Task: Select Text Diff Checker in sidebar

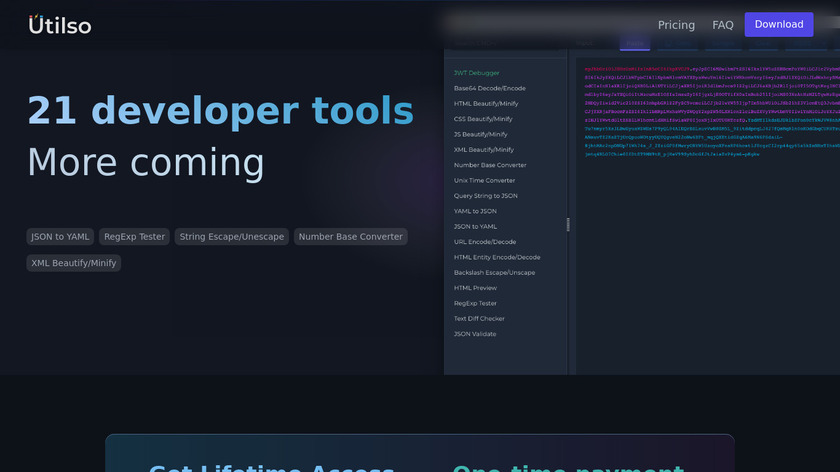Action: click(x=481, y=318)
